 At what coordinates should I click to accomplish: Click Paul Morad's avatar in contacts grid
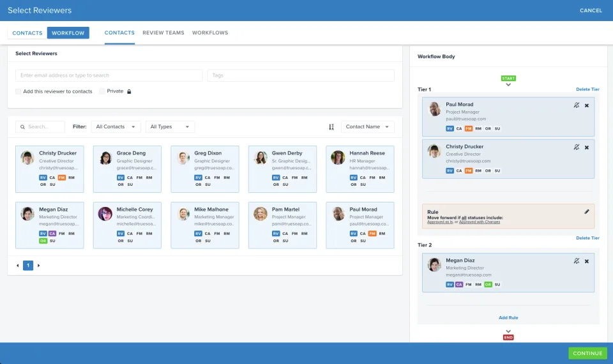point(338,214)
